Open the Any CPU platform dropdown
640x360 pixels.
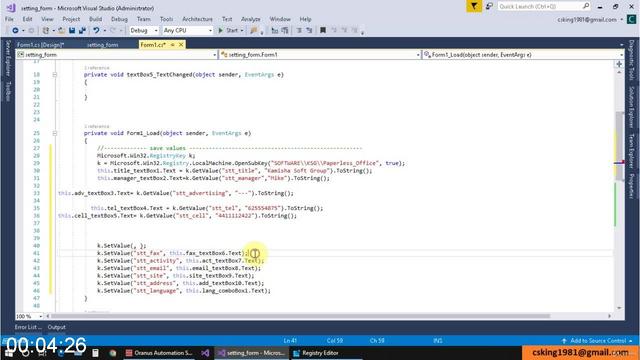[x=188, y=31]
